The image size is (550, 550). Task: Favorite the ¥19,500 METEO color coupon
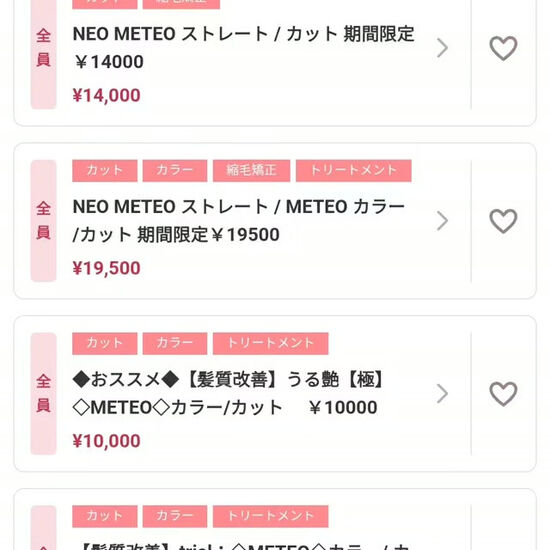pyautogui.click(x=503, y=221)
